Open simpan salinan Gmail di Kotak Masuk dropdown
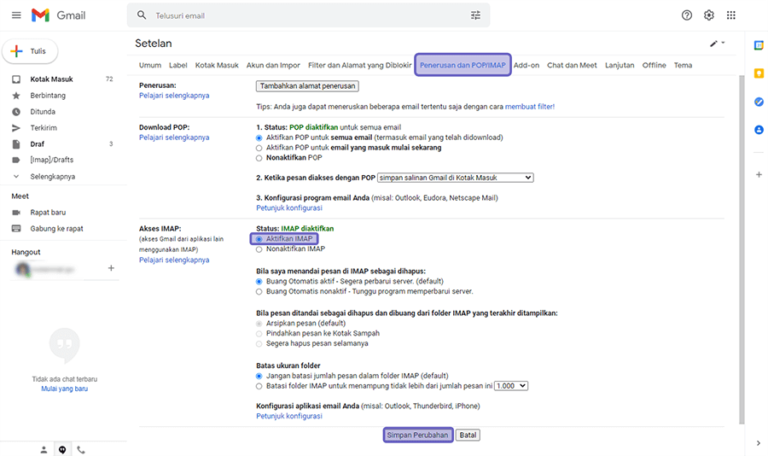 [x=455, y=177]
